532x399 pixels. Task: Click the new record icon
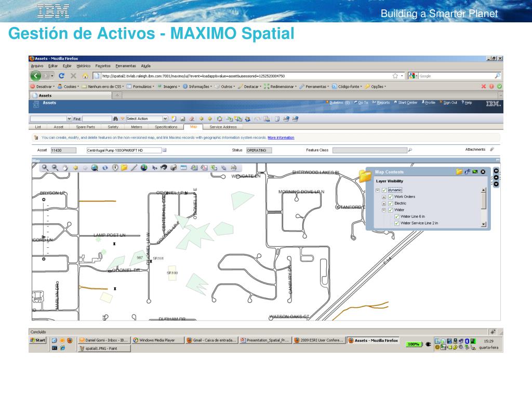click(x=174, y=119)
